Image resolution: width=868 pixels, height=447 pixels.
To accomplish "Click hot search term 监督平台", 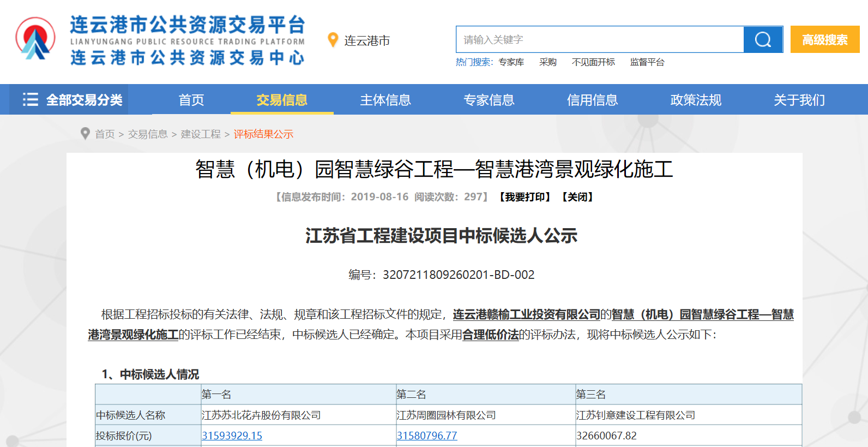I will (x=647, y=62).
